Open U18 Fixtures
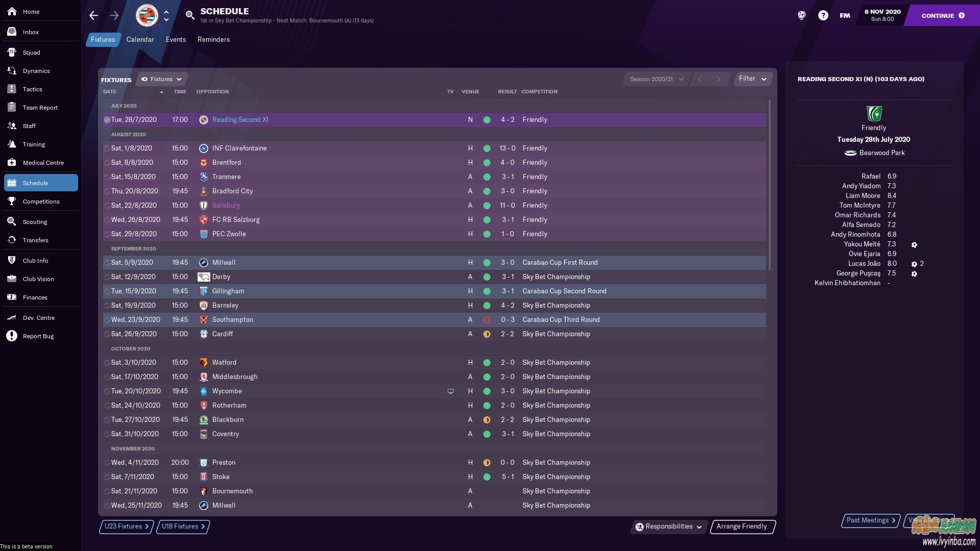 [x=182, y=527]
